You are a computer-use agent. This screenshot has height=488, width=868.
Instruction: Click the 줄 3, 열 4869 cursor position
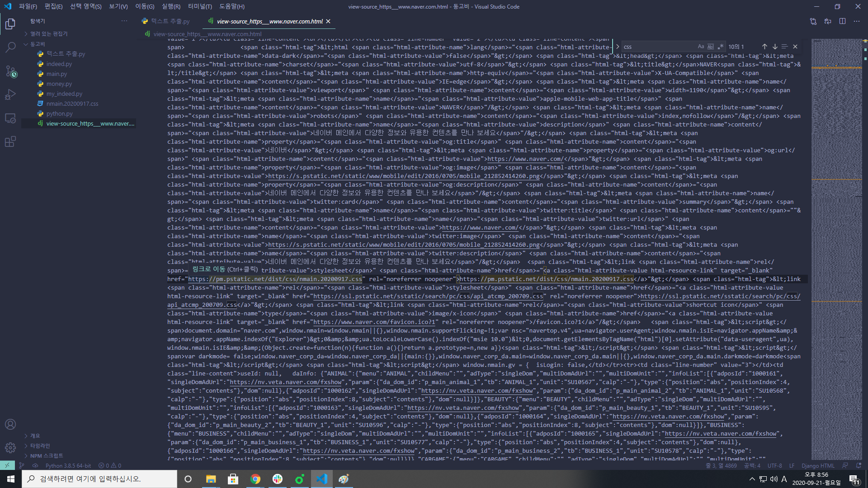click(722, 465)
